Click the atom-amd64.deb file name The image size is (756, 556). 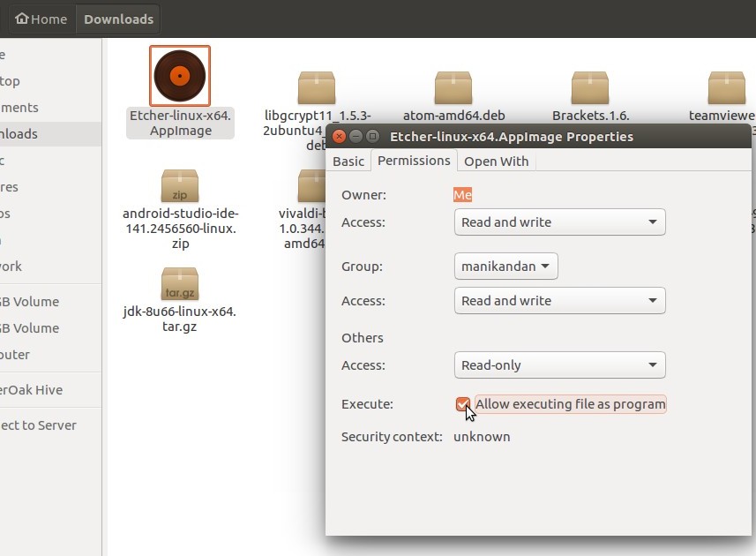453,116
